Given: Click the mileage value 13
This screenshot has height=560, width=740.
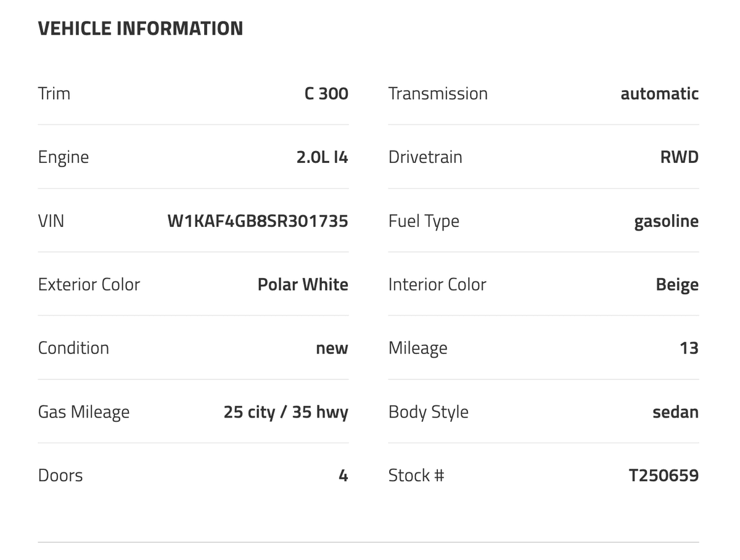Looking at the screenshot, I should click(x=689, y=348).
